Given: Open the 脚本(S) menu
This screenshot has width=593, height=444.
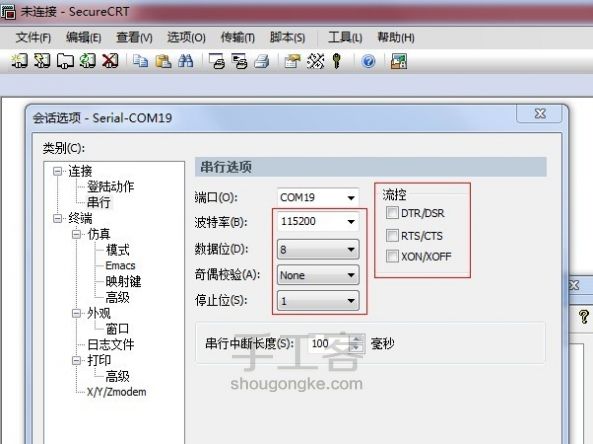Looking at the screenshot, I should click(x=287, y=37).
